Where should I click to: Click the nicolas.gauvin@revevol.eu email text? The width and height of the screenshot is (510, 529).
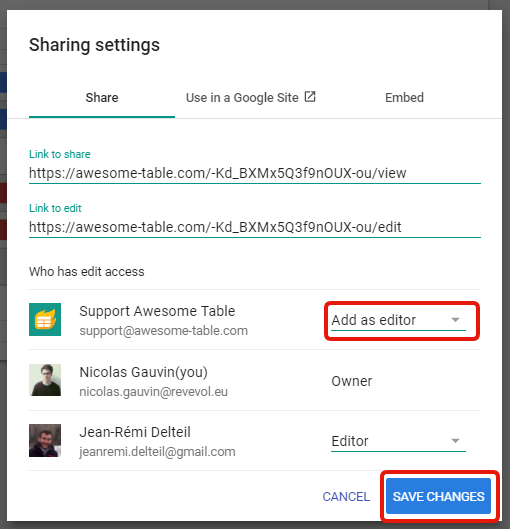point(153,392)
